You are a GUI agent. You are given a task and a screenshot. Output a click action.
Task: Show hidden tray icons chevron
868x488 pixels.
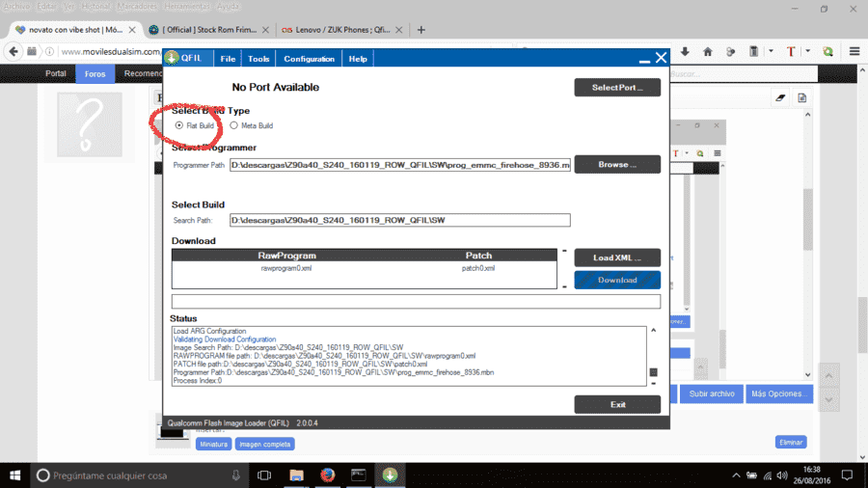click(x=736, y=475)
